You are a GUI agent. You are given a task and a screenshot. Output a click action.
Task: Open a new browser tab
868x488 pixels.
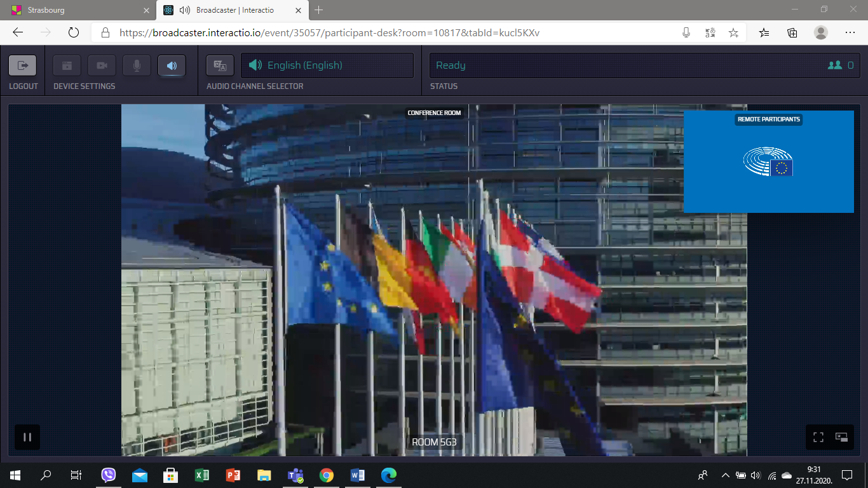(x=319, y=10)
